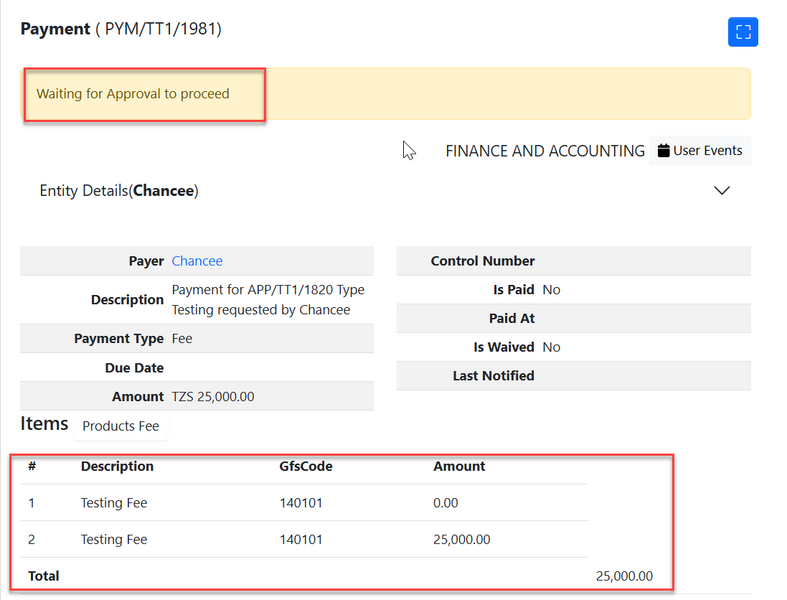Click the GfsCode column header

(306, 466)
